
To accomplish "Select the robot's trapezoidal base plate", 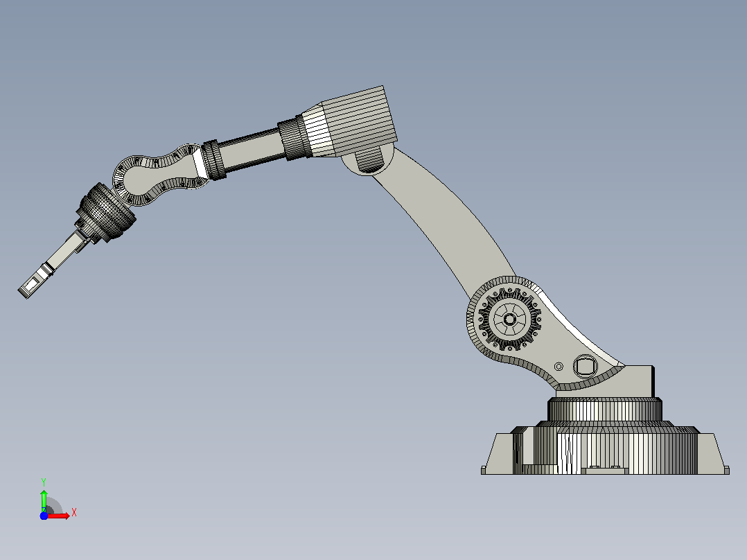I will 605,453.
